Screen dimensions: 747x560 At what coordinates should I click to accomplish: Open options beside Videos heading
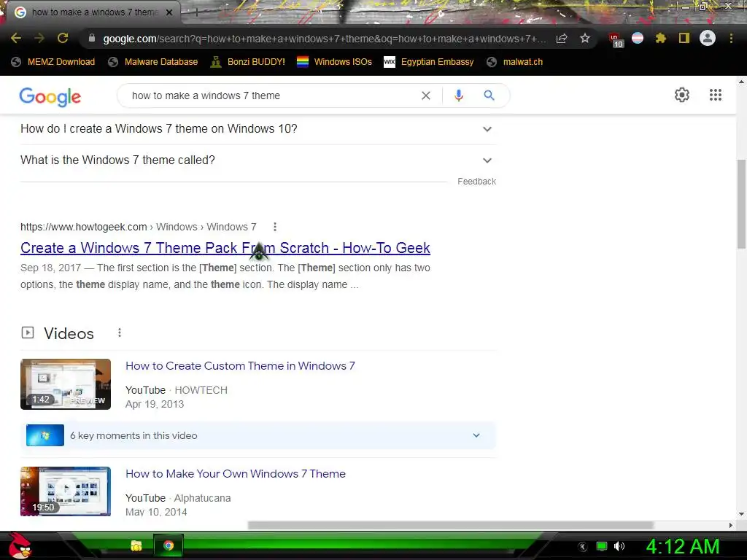click(x=120, y=332)
